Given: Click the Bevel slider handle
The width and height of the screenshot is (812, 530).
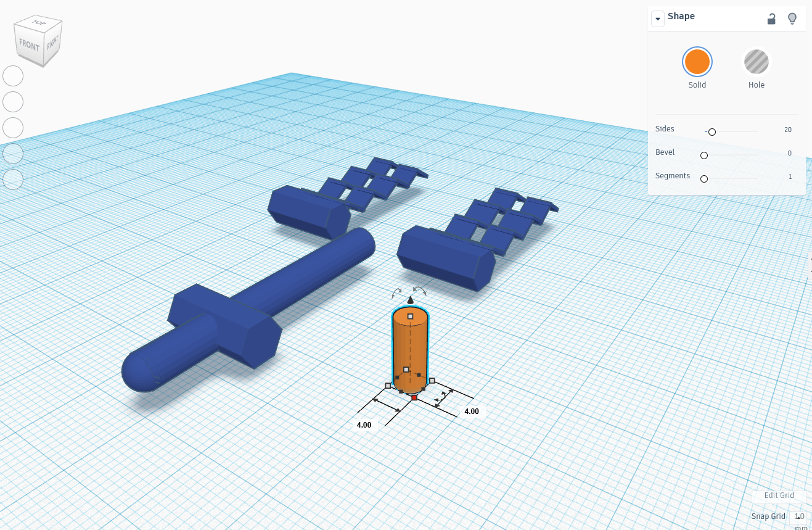Looking at the screenshot, I should (x=704, y=155).
